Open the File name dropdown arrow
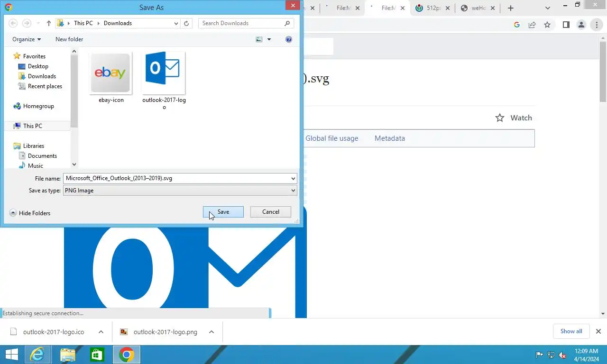The height and width of the screenshot is (364, 607). click(x=294, y=178)
